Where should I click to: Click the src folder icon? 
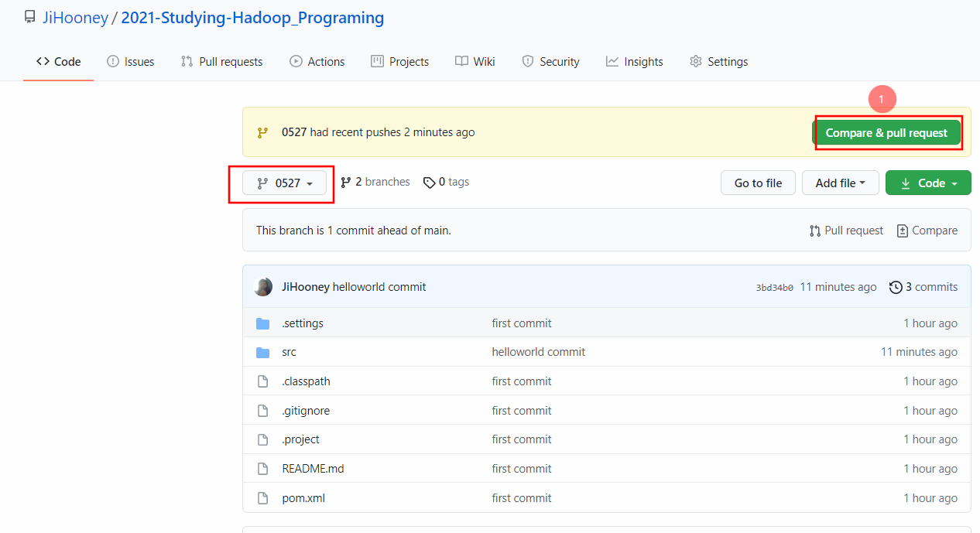click(x=262, y=352)
